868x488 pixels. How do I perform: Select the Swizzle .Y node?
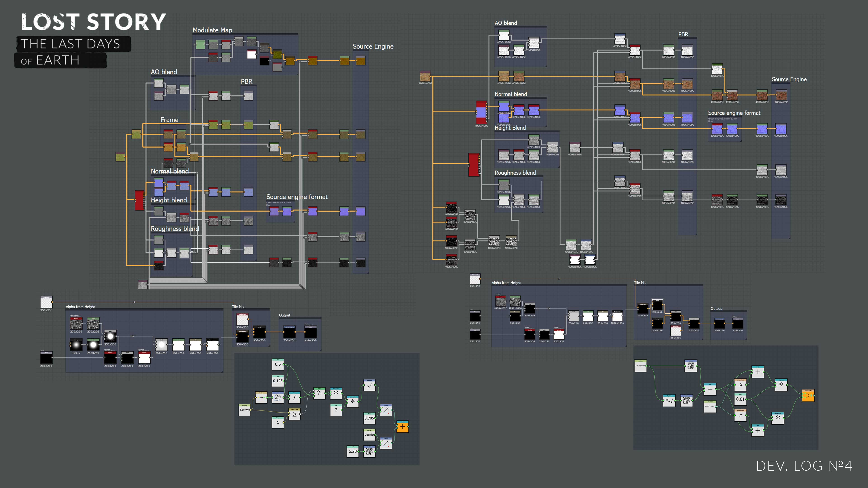pyautogui.click(x=740, y=415)
